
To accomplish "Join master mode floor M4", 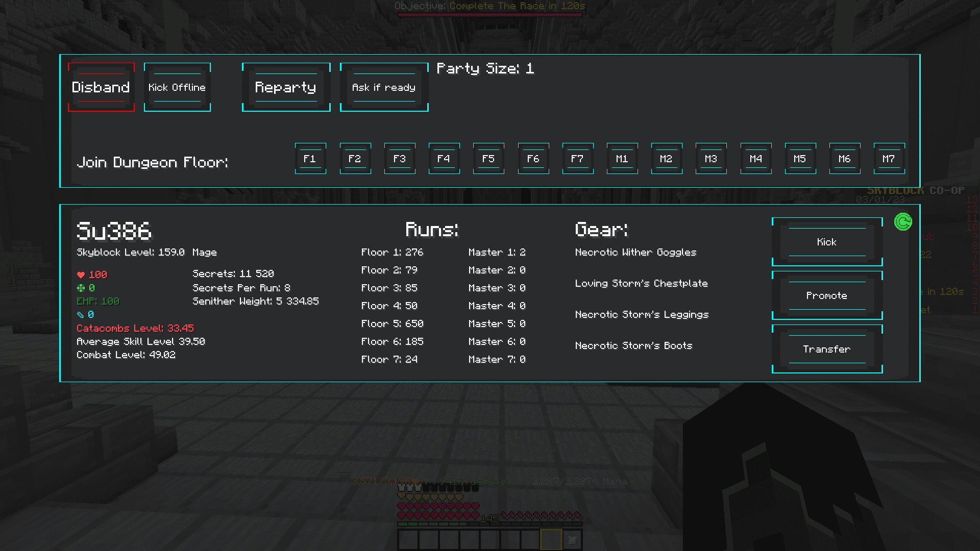I will (x=756, y=159).
